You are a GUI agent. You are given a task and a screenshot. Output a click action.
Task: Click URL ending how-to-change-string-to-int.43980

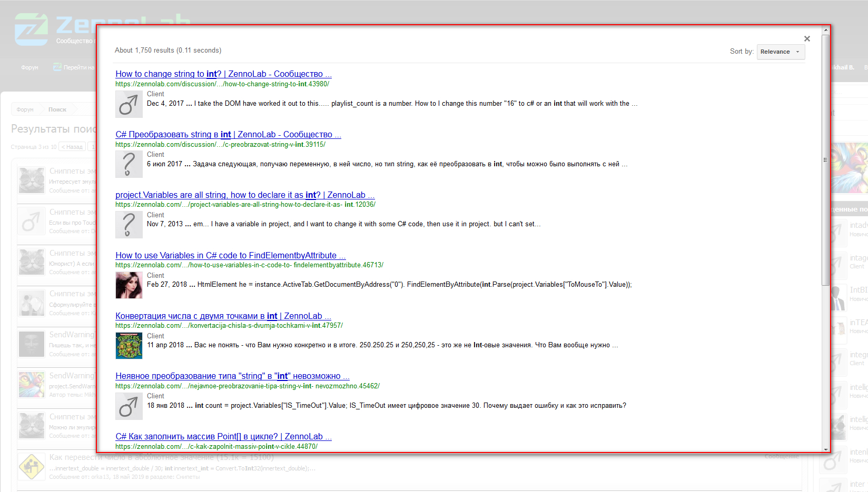[x=222, y=84]
